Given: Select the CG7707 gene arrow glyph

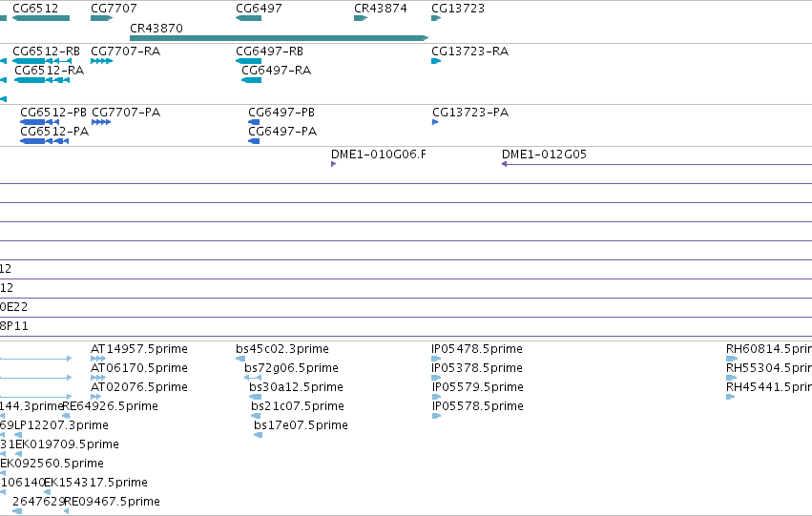Looking at the screenshot, I should pos(101,18).
